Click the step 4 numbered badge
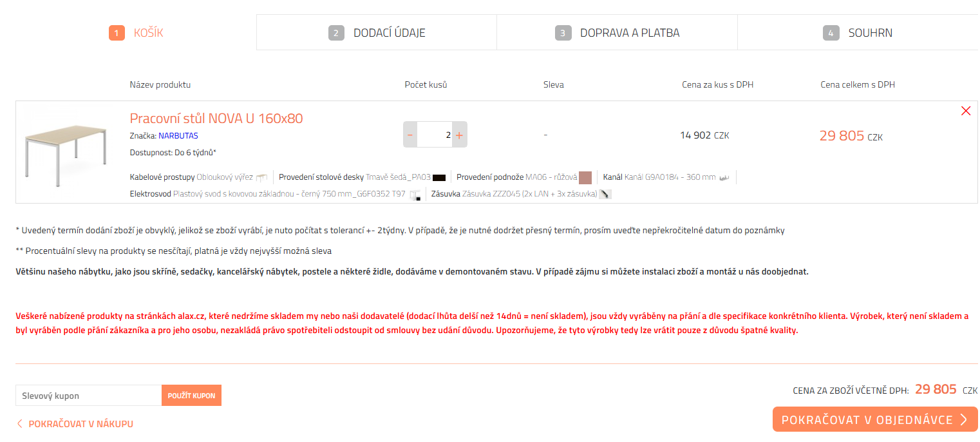Screen dimensions: 980x442 (x=831, y=32)
